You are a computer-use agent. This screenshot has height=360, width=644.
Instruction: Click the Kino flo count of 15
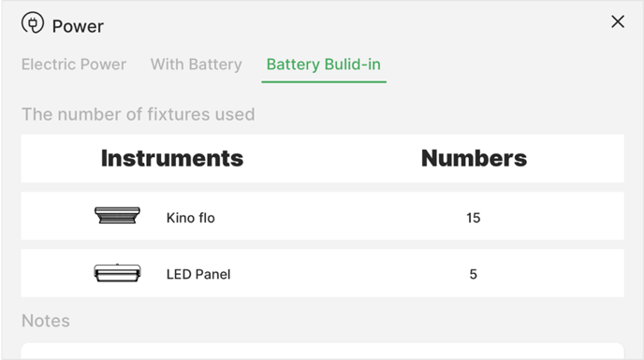click(473, 218)
